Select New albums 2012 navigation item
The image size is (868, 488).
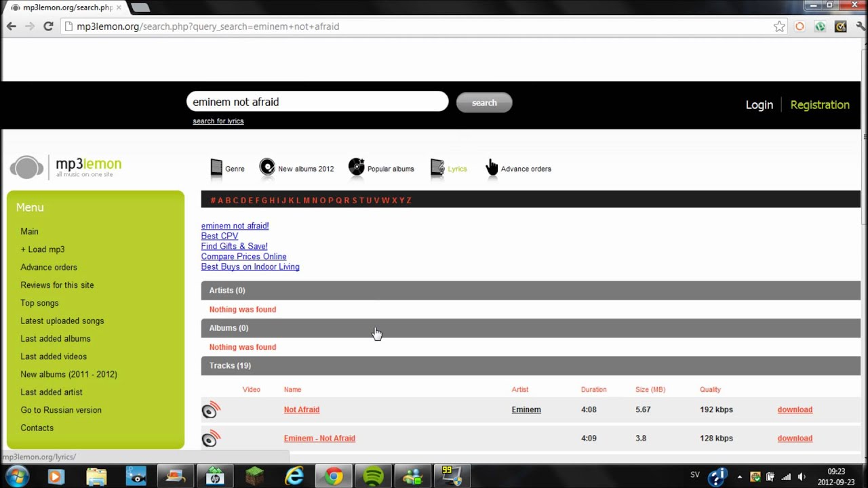tap(306, 169)
